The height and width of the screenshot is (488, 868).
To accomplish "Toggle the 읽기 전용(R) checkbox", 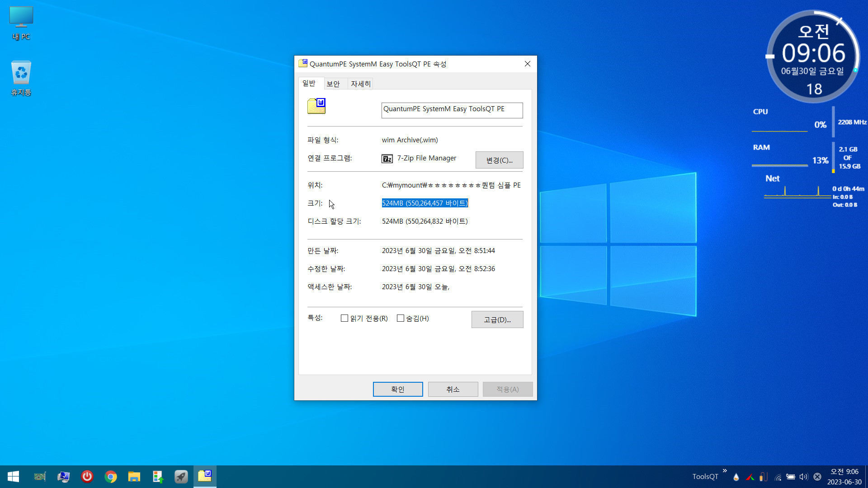I will [x=344, y=319].
